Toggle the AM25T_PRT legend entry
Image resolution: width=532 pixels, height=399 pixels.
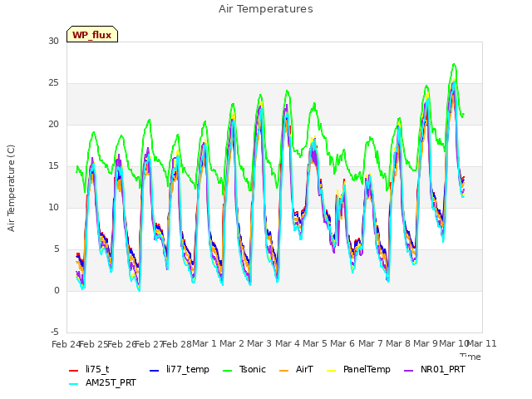pyautogui.click(x=102, y=383)
